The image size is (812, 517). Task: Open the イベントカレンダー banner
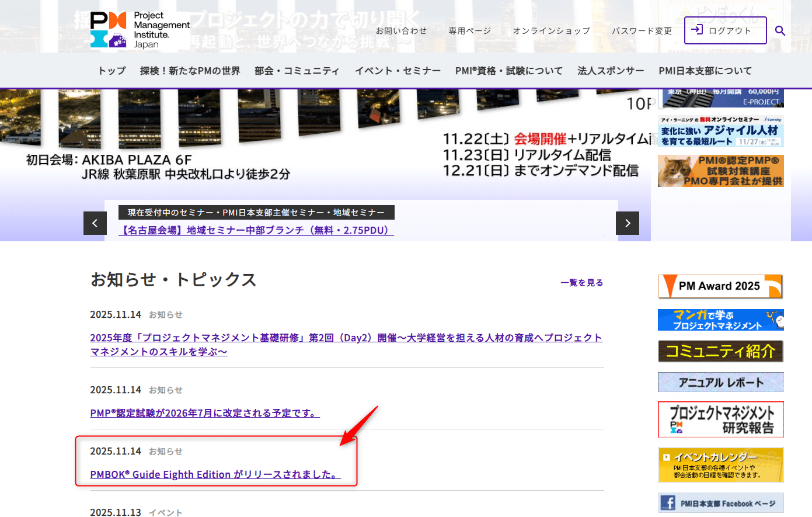coord(720,465)
